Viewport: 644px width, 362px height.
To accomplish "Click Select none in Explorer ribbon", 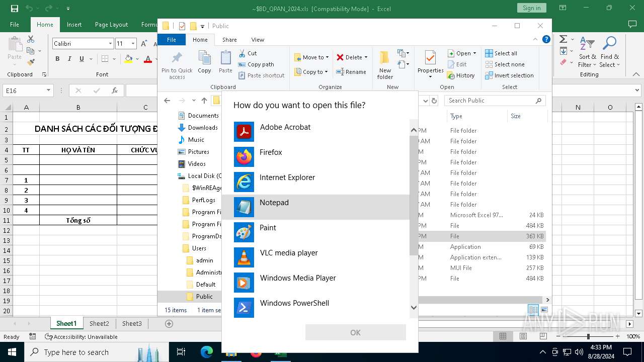I will pos(505,64).
